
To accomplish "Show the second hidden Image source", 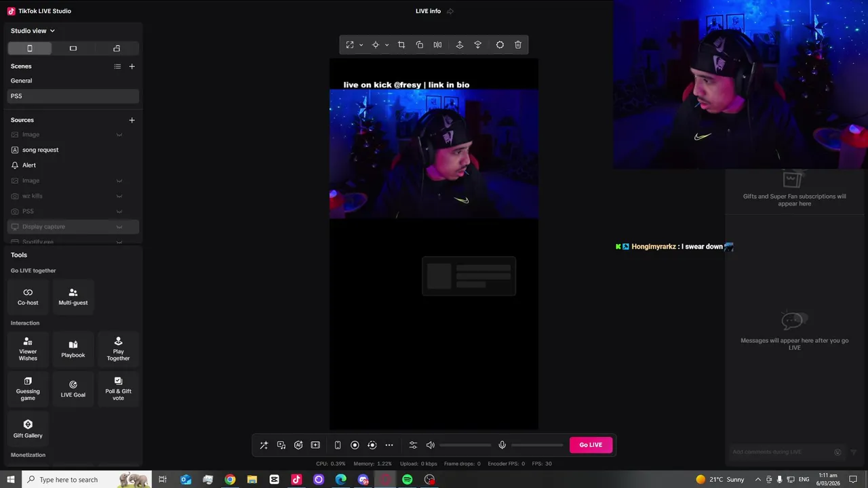I will [x=119, y=181].
